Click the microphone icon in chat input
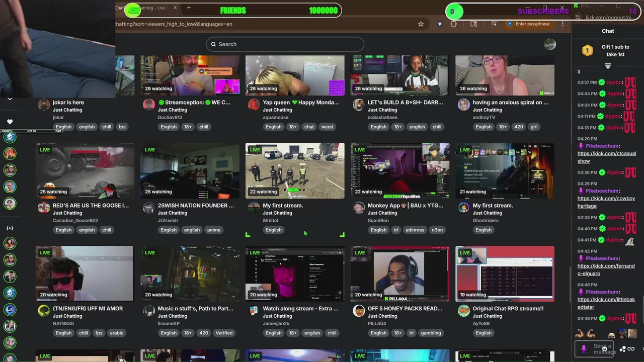 click(x=584, y=348)
